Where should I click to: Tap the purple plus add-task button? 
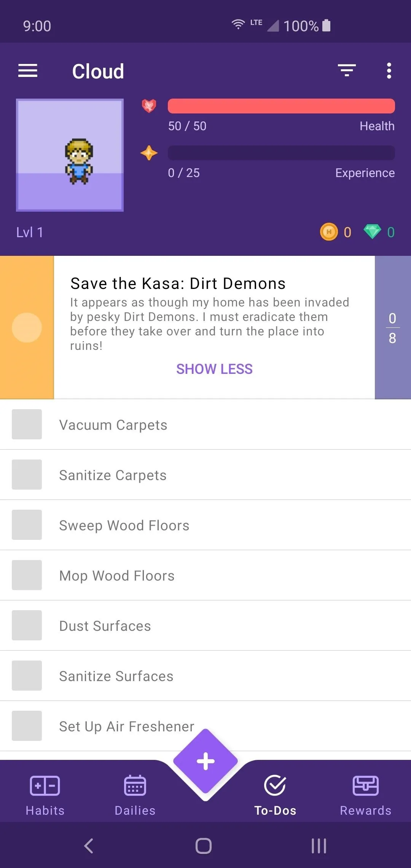tap(205, 761)
